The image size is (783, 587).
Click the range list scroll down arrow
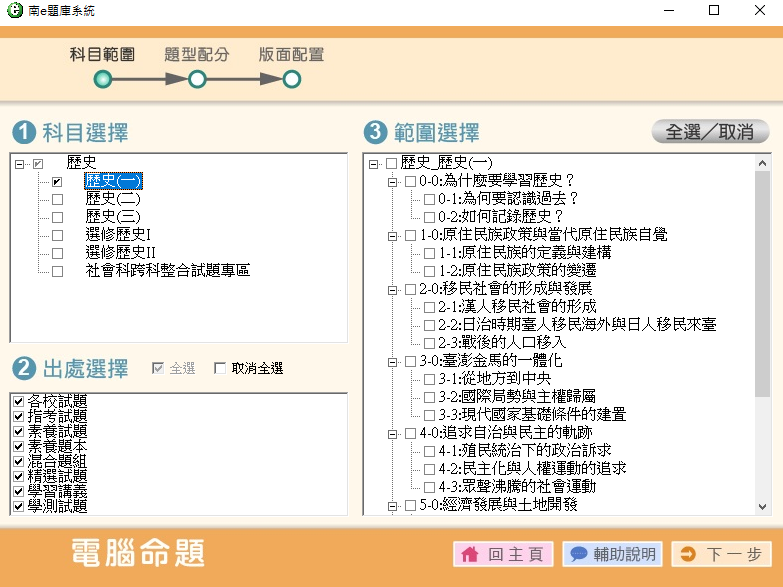(x=763, y=505)
